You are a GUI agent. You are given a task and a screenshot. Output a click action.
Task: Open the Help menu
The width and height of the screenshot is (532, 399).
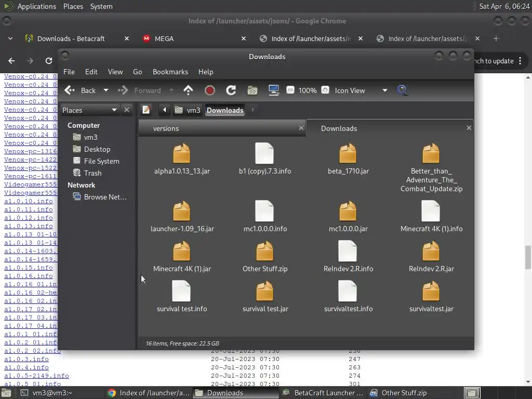tap(206, 72)
